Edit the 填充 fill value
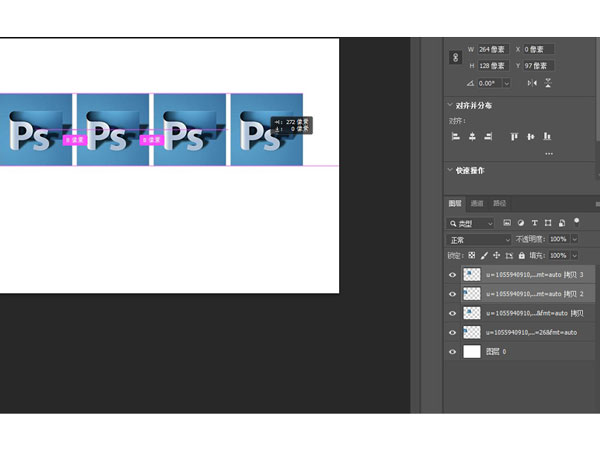Screen dimensions: 600x450 (559, 255)
